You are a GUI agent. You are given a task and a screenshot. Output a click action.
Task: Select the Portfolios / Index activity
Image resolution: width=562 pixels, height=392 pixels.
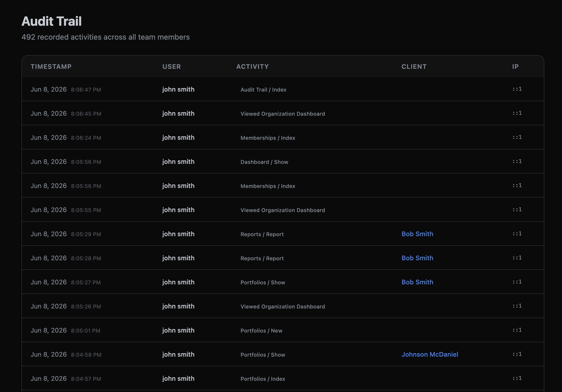coord(263,379)
